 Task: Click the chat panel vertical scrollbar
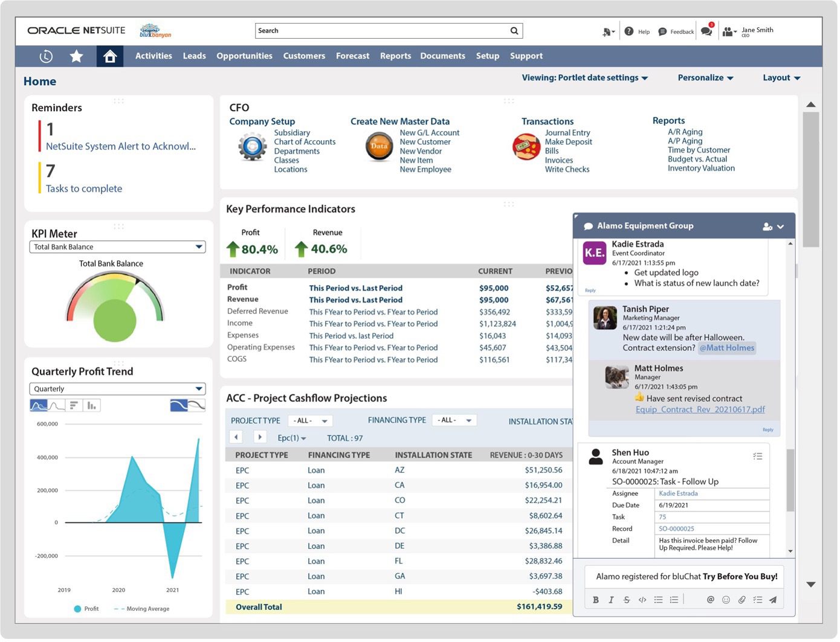click(x=790, y=480)
